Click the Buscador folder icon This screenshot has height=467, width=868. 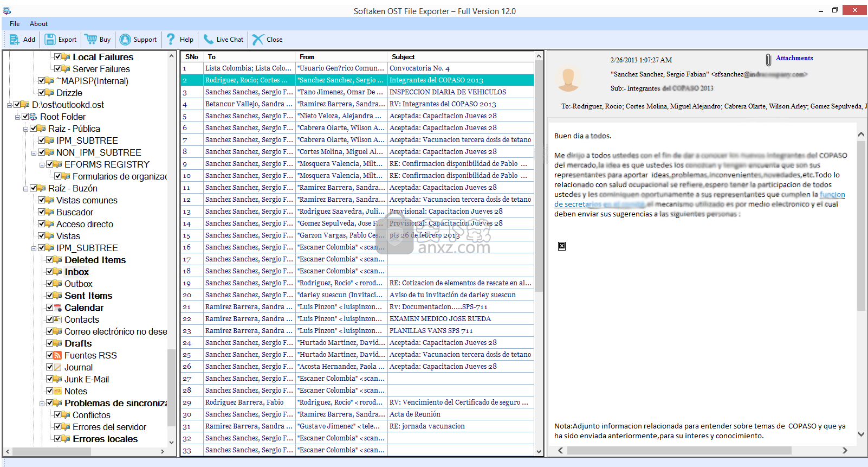coord(50,212)
